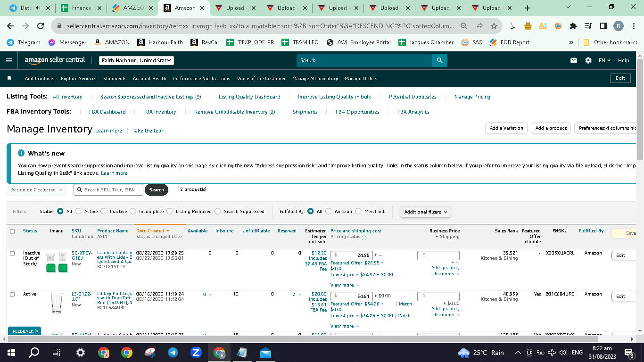This screenshot has height=362, width=644.
Task: Click the price field showing 34.61
Action: click(x=352, y=296)
